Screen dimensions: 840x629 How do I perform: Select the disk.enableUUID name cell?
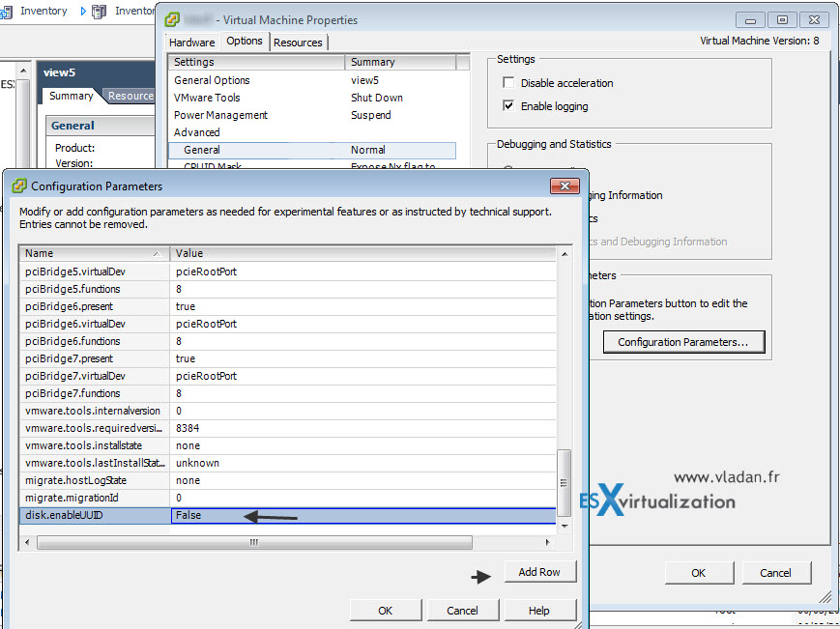(x=95, y=516)
